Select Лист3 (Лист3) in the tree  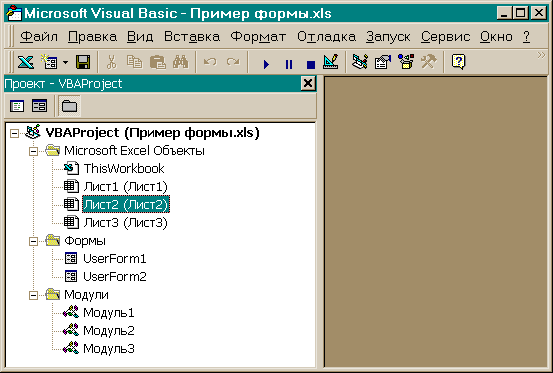coord(125,223)
